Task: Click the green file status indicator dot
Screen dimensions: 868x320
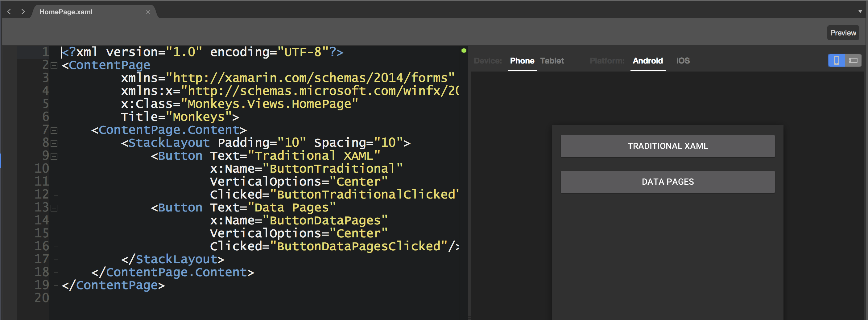Action: tap(464, 50)
